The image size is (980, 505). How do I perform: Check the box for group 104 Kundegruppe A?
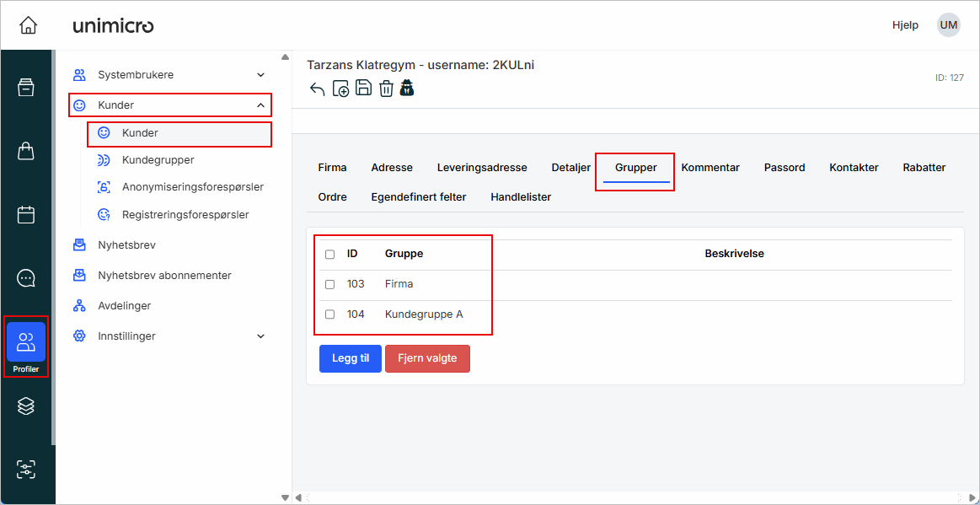[330, 314]
